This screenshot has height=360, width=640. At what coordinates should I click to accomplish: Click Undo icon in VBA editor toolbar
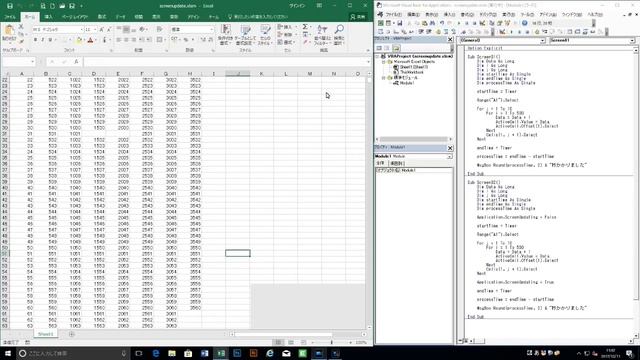(x=442, y=23)
